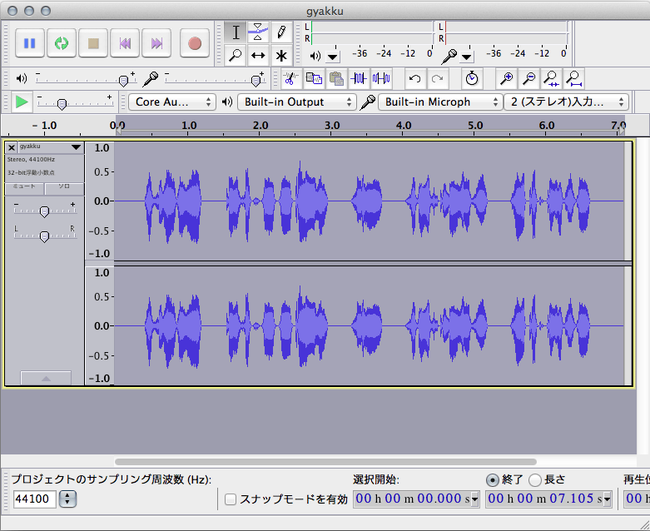Screen dimensions: 650x531
Task: Click the track gain slider knob
Action: [x=44, y=211]
